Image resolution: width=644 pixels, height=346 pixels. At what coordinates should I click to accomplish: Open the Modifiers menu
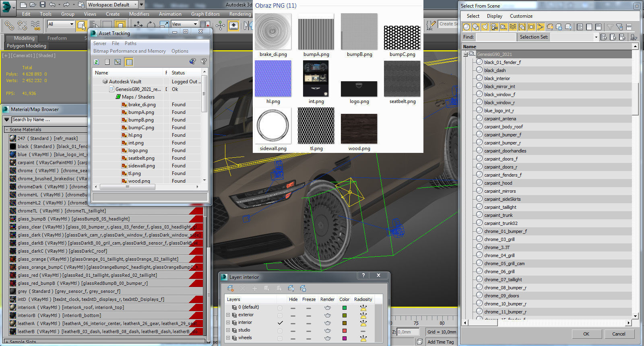click(x=139, y=14)
